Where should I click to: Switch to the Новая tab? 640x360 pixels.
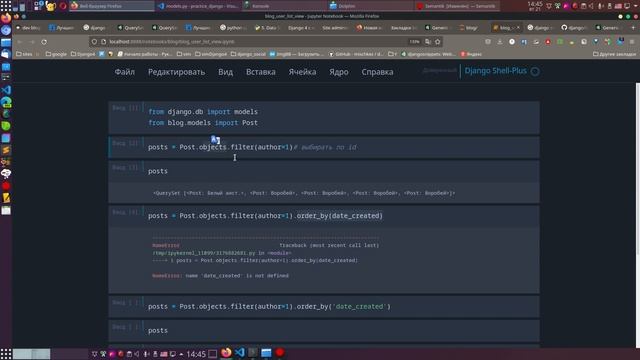pyautogui.click(x=369, y=28)
